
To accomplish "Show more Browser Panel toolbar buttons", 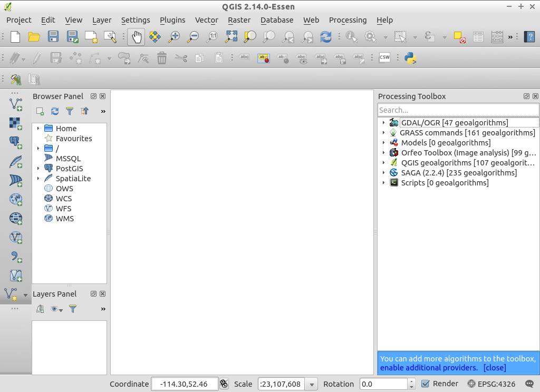I will (103, 111).
